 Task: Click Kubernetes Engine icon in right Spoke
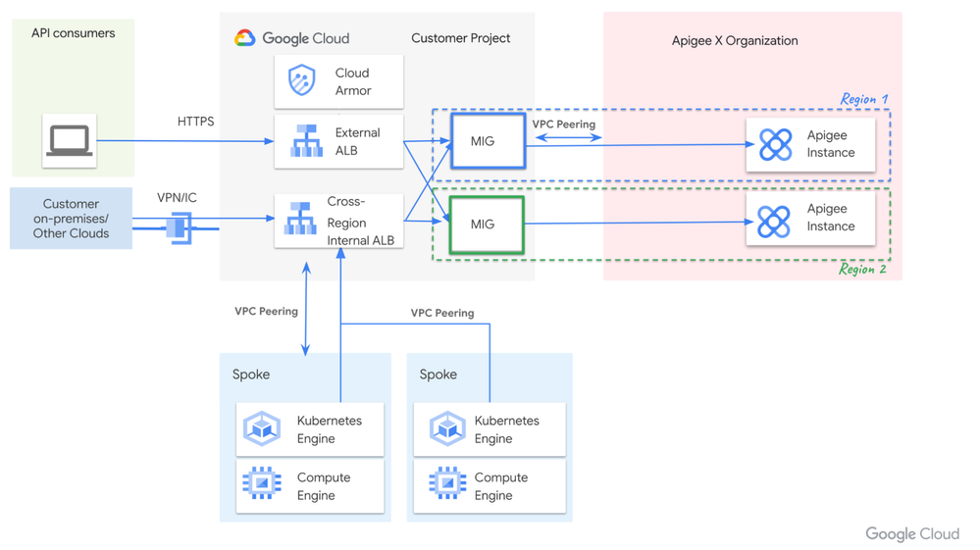(447, 428)
